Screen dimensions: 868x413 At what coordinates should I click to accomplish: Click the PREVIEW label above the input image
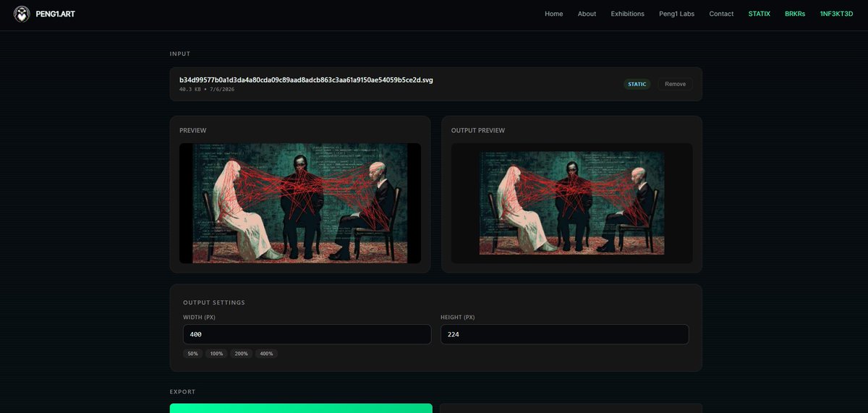tap(193, 131)
